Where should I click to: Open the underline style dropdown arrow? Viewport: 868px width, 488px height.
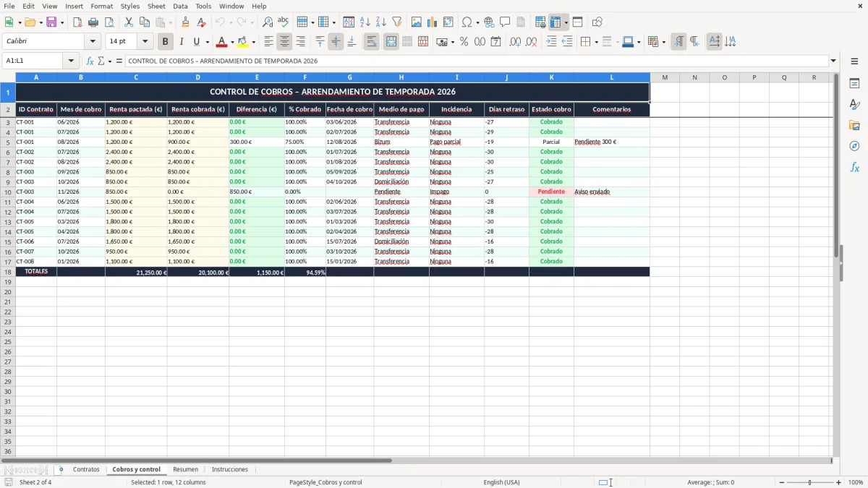click(x=207, y=42)
